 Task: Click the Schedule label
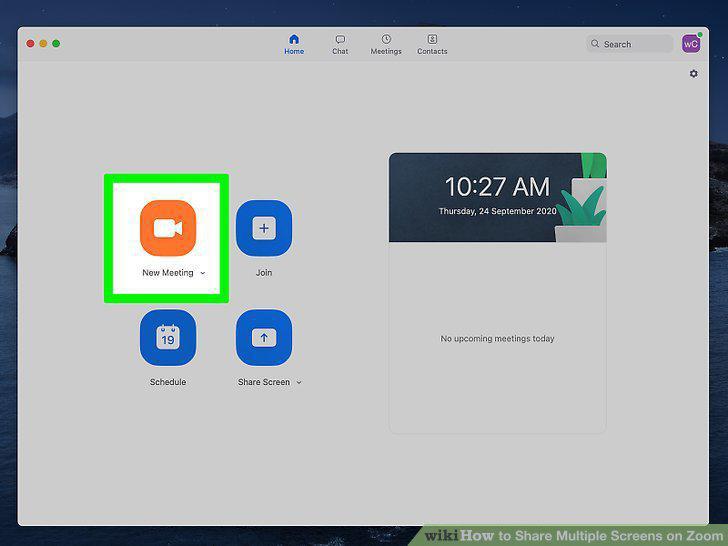168,382
